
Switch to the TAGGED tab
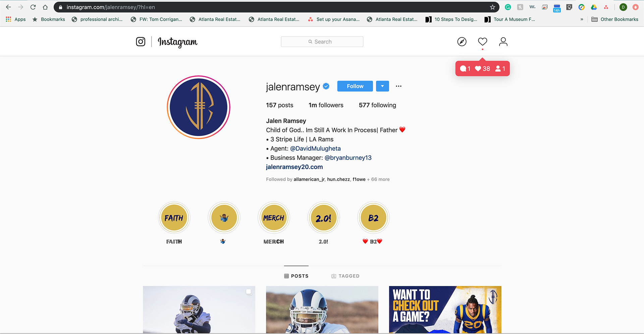click(345, 276)
